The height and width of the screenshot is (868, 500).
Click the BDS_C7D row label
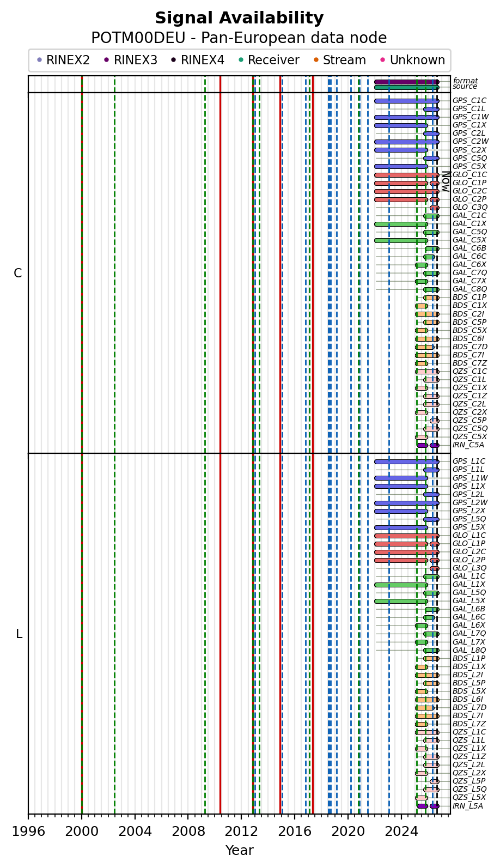click(470, 347)
